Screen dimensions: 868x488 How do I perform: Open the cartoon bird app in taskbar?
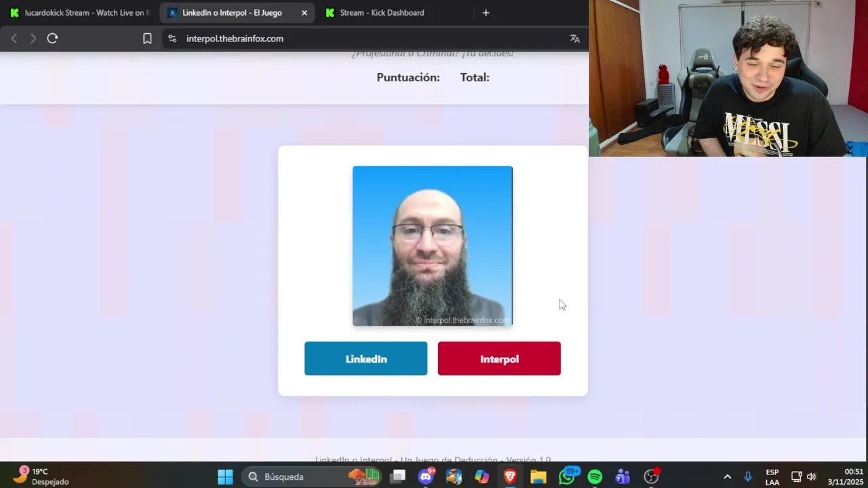454,476
